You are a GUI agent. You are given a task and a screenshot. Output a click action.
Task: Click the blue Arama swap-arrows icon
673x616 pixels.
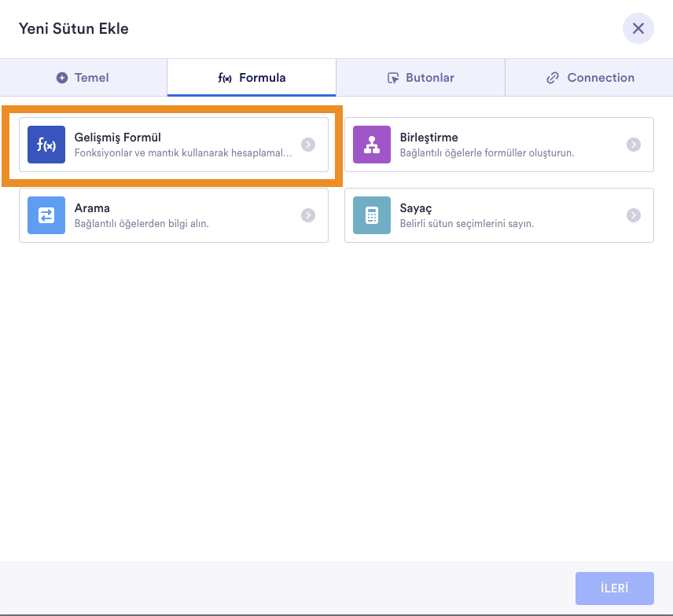click(x=46, y=215)
